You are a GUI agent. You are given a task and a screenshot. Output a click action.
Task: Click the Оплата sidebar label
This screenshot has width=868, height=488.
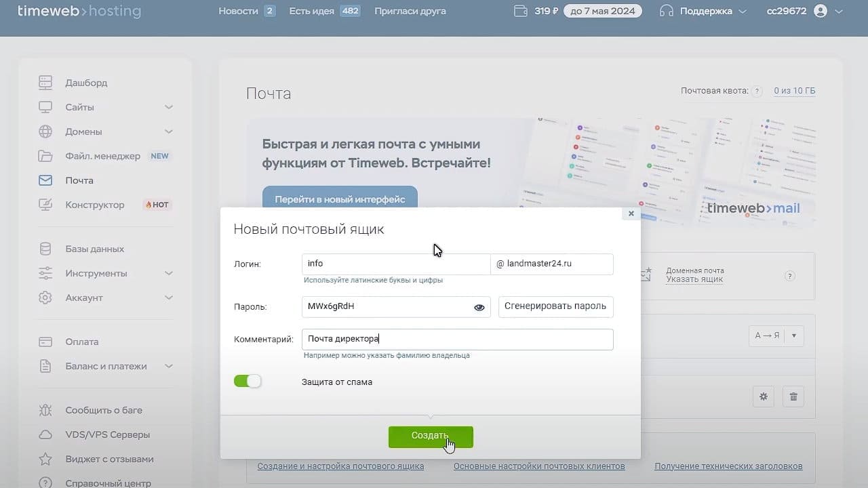pyautogui.click(x=82, y=342)
